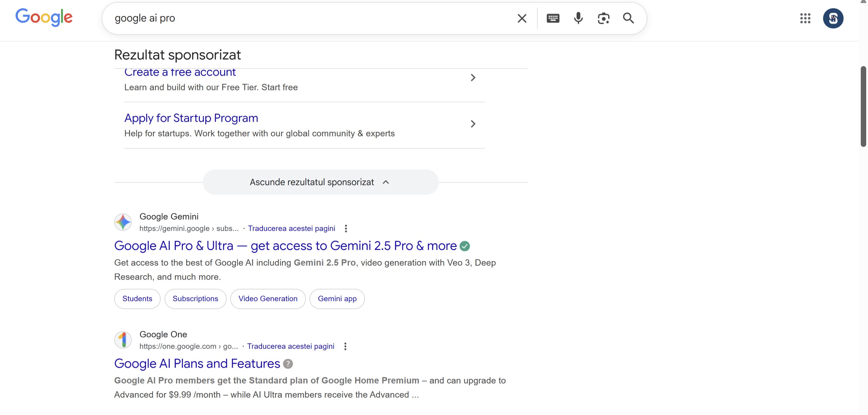Open the Google account profile avatar
Screen dimensions: 868x415
tap(833, 18)
